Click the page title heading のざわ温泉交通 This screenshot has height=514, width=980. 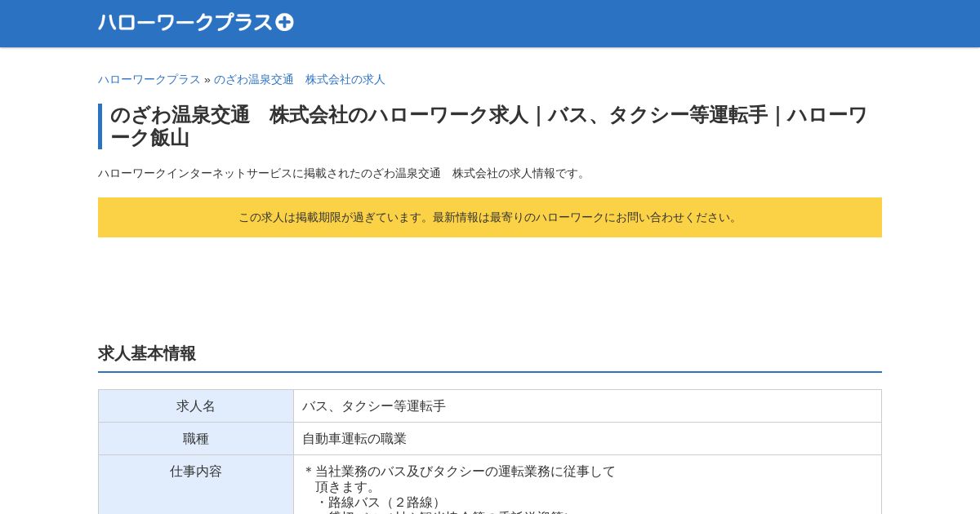click(x=488, y=126)
